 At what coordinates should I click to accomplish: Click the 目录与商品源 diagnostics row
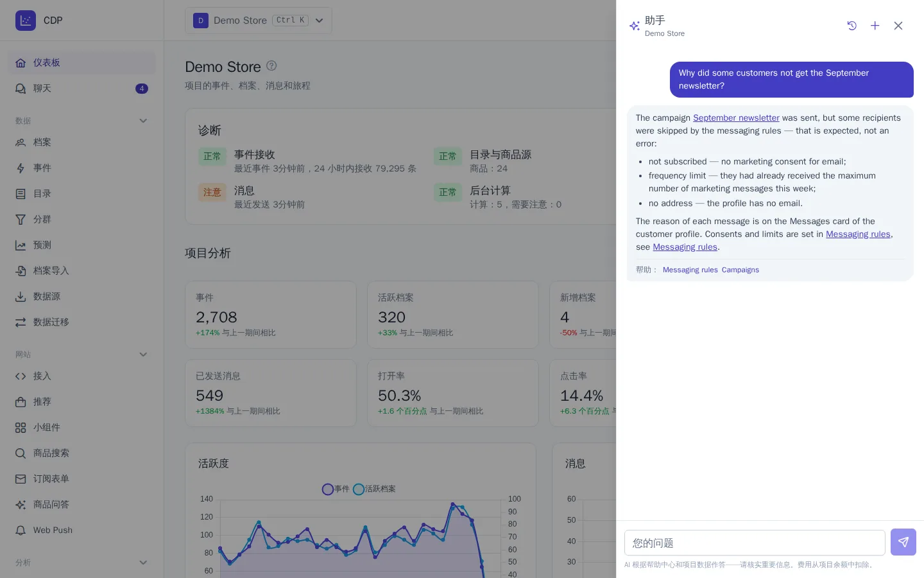(x=483, y=161)
